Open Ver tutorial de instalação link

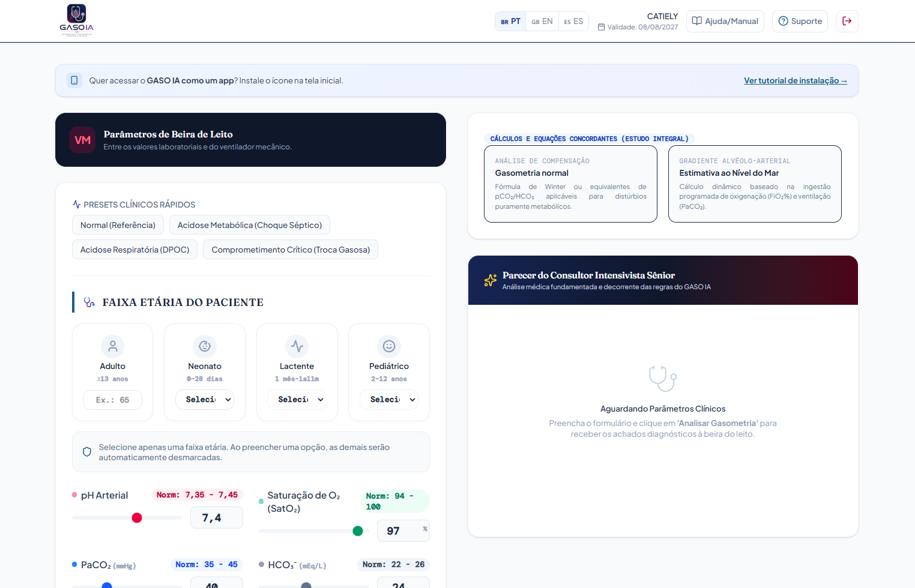pos(796,80)
